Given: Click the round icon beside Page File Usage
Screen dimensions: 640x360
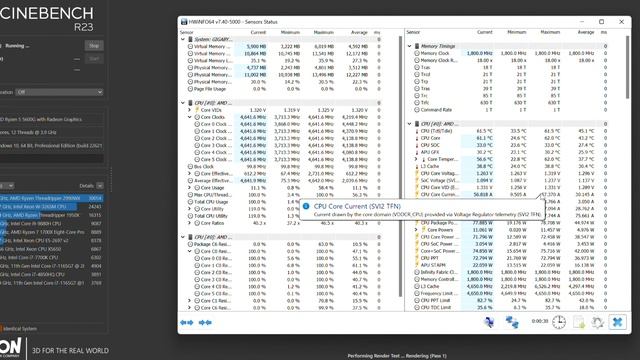Looking at the screenshot, I should [190, 89].
